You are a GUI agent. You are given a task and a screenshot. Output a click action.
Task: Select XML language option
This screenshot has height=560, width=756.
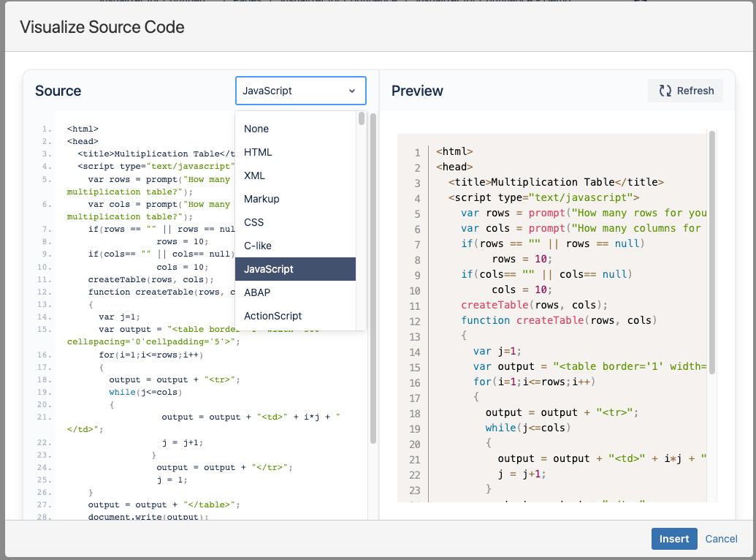(254, 175)
